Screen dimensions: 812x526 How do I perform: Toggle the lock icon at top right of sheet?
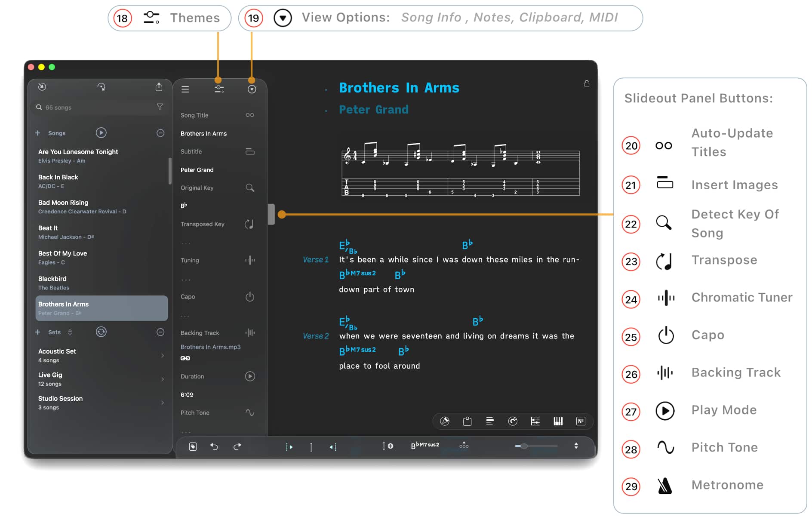(x=587, y=83)
